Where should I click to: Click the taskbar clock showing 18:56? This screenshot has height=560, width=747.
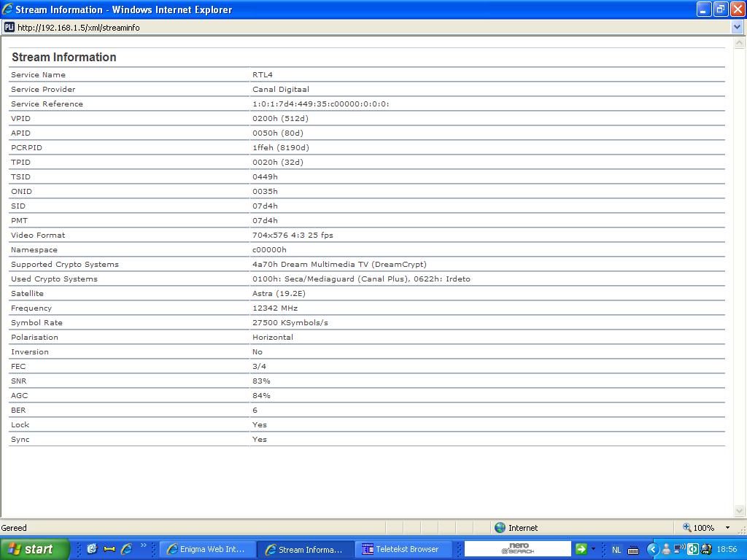(727, 549)
